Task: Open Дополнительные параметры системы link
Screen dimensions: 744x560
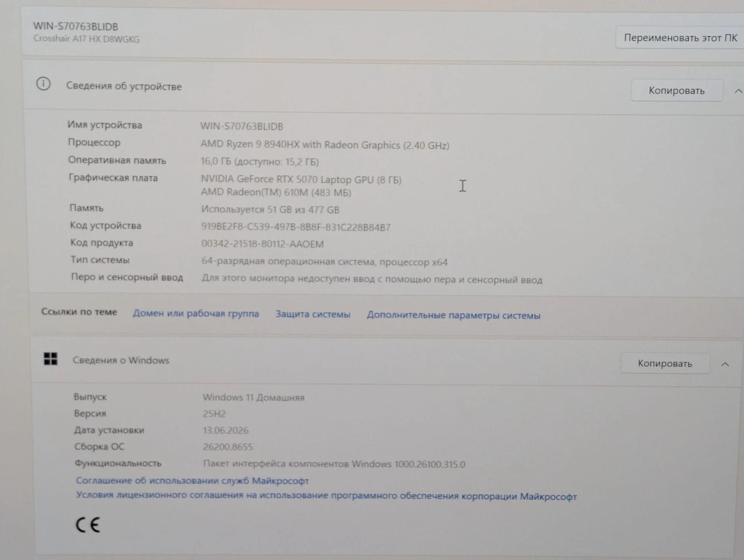Action: [x=453, y=315]
